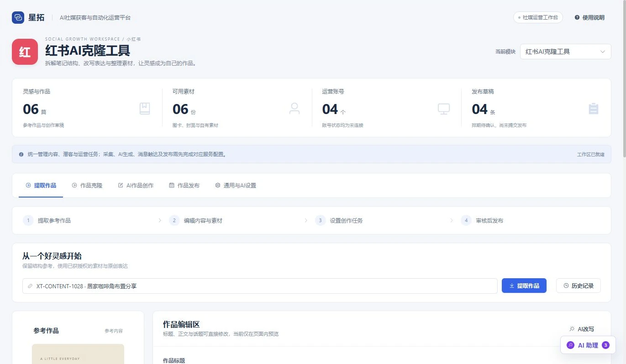This screenshot has width=626, height=364.
Task: Click the bookmark icon in 灵感与作品 card
Action: [x=144, y=109]
